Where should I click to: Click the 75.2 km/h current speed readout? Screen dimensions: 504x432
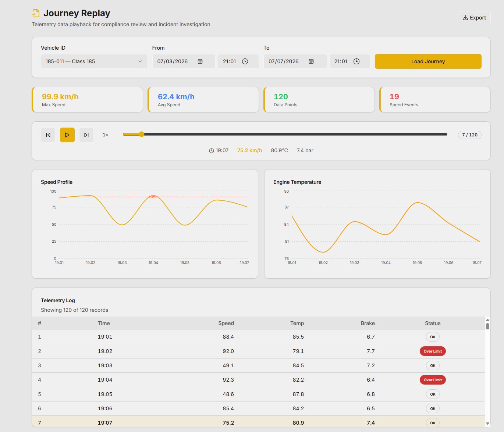click(x=249, y=150)
